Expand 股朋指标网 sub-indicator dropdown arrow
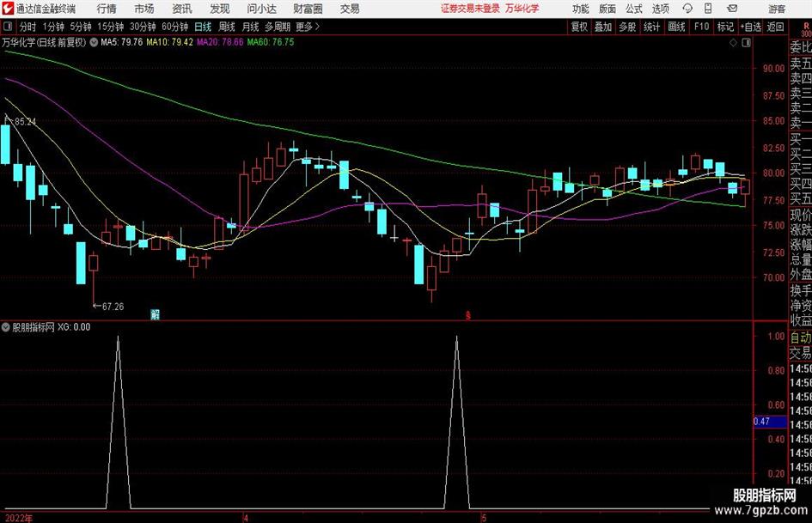The image size is (812, 523). point(6,327)
